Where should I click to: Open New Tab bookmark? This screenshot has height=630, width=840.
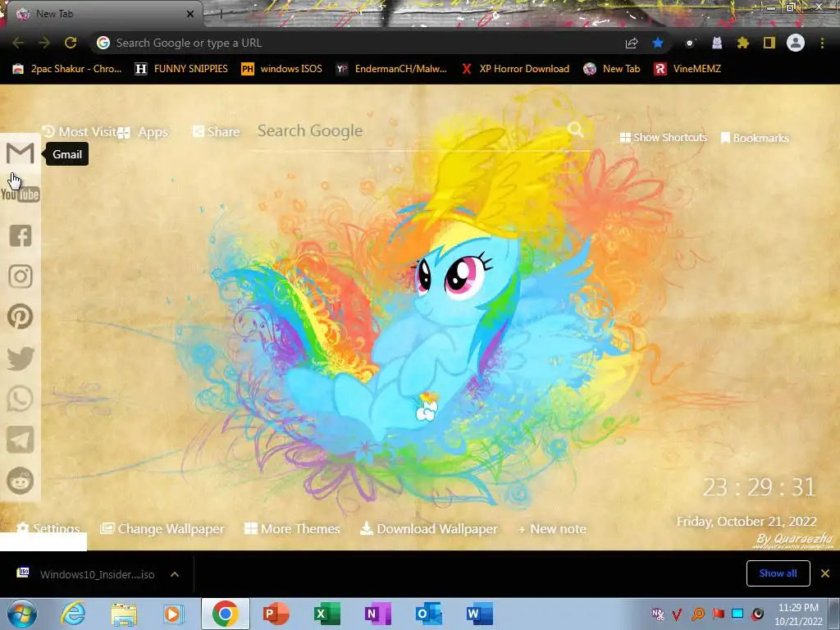click(612, 69)
